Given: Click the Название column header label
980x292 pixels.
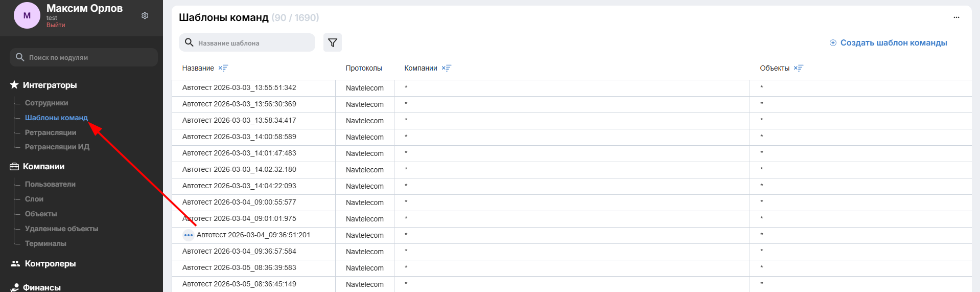Looking at the screenshot, I should coord(198,68).
